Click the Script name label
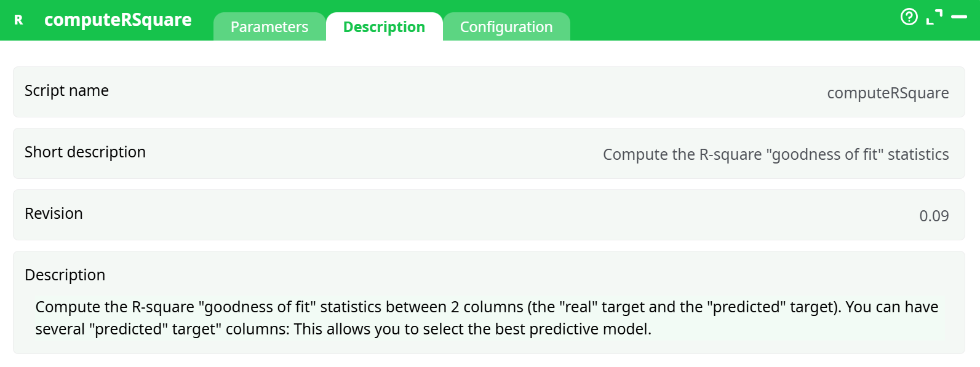This screenshot has width=980, height=367. click(x=66, y=91)
